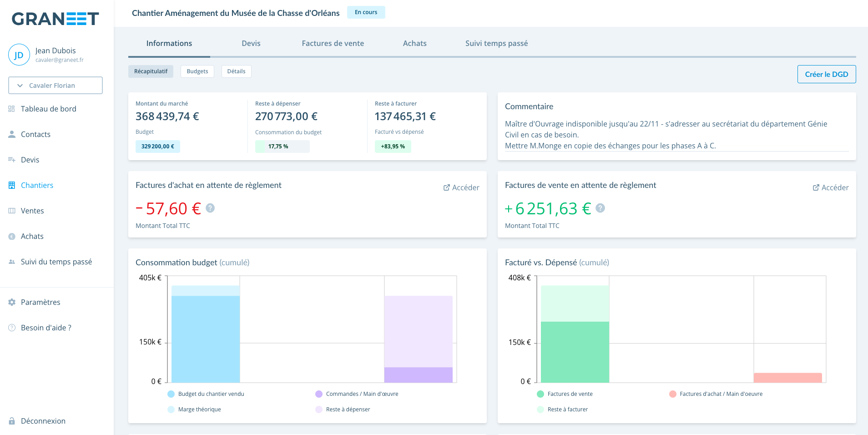
Task: Show help tooltip for sales invoices amount
Action: click(x=601, y=208)
